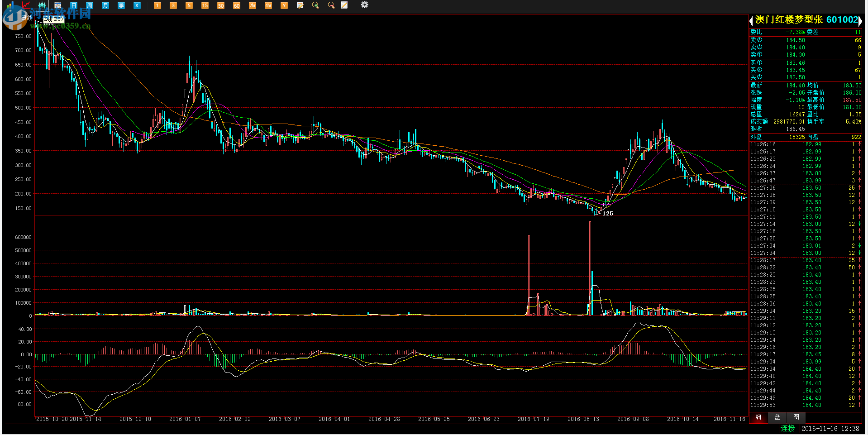
Task: Click the bar chart icon in the toolbar
Action: [10, 5]
